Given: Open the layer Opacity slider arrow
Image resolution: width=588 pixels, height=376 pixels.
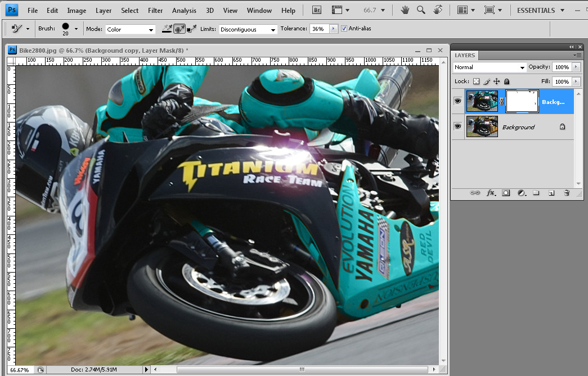Looking at the screenshot, I should [576, 67].
